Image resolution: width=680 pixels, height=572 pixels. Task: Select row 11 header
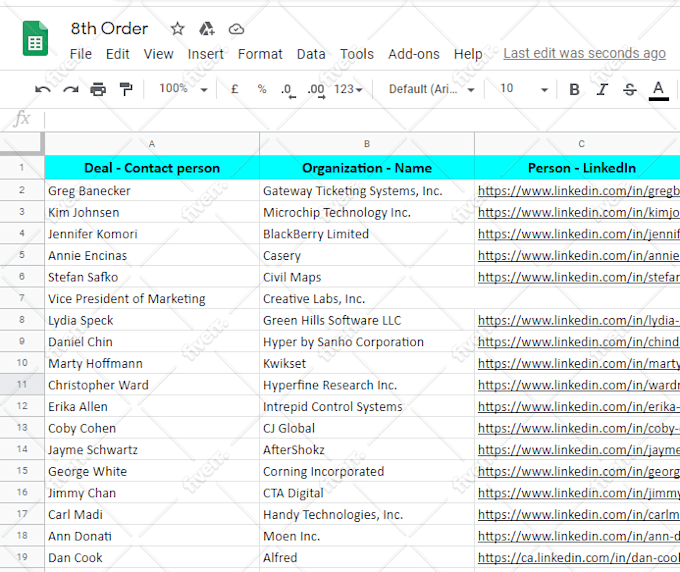click(x=22, y=384)
